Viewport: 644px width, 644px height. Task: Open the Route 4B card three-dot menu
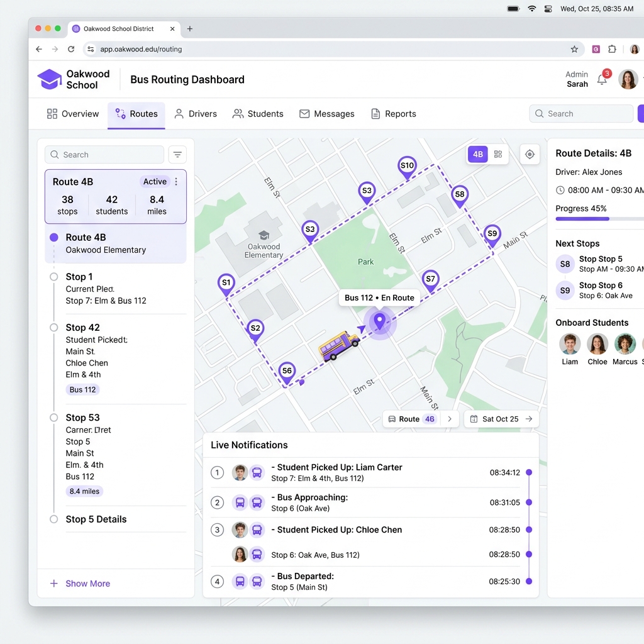tap(176, 182)
